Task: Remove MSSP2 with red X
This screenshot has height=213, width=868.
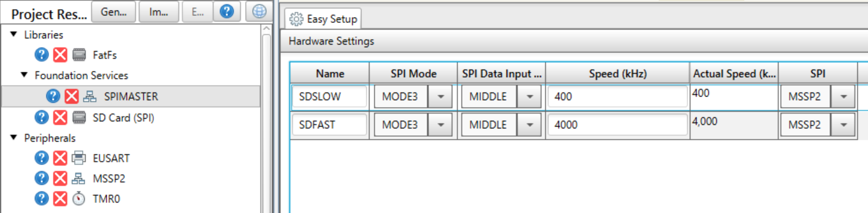Action: coord(60,178)
